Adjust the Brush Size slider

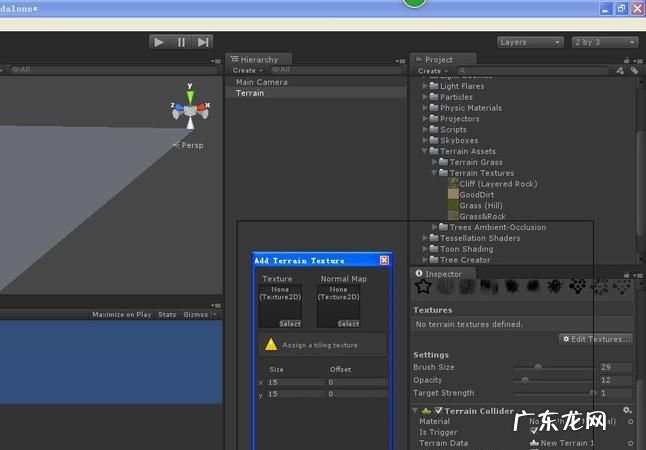tap(555, 367)
